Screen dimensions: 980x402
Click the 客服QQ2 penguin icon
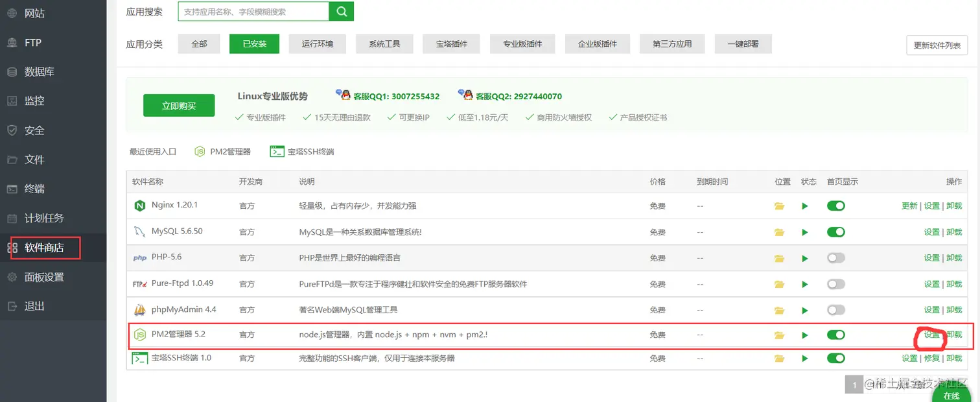tap(465, 95)
